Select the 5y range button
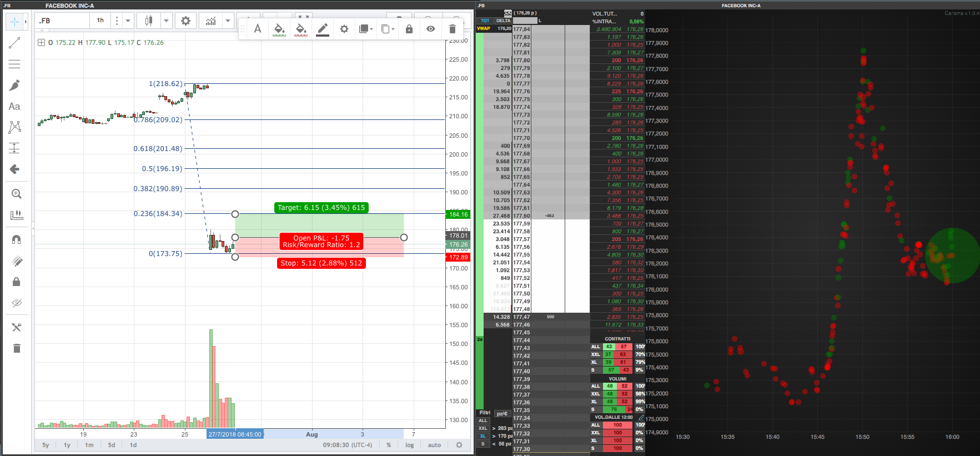 [46, 445]
